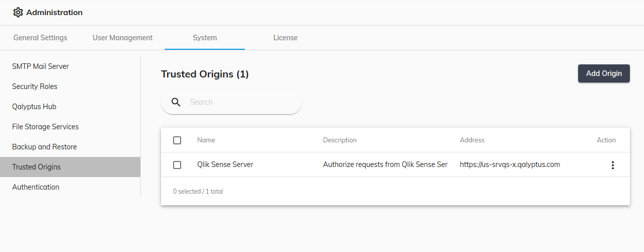Go to the License tab
Viewport: 644px width, 252px height.
pos(285,38)
